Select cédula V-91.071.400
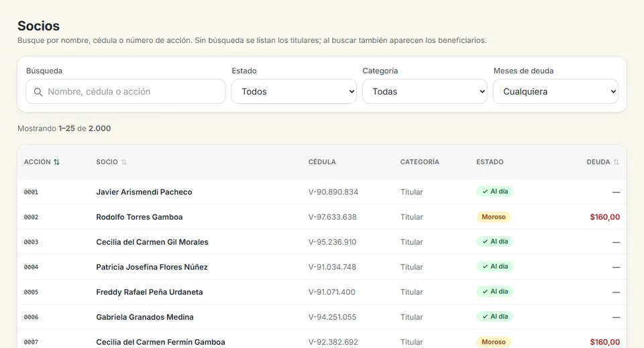 (332, 292)
